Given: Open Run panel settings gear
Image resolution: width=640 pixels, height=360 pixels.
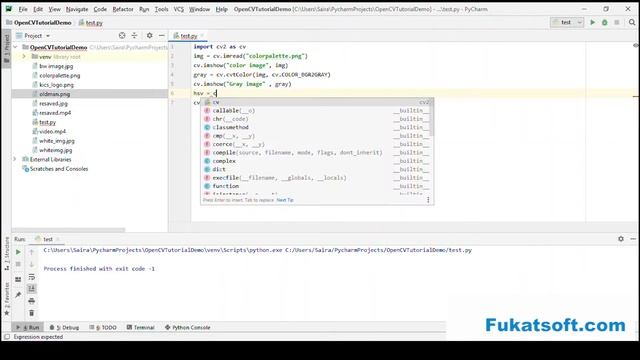Looking at the screenshot, I should click(x=621, y=239).
